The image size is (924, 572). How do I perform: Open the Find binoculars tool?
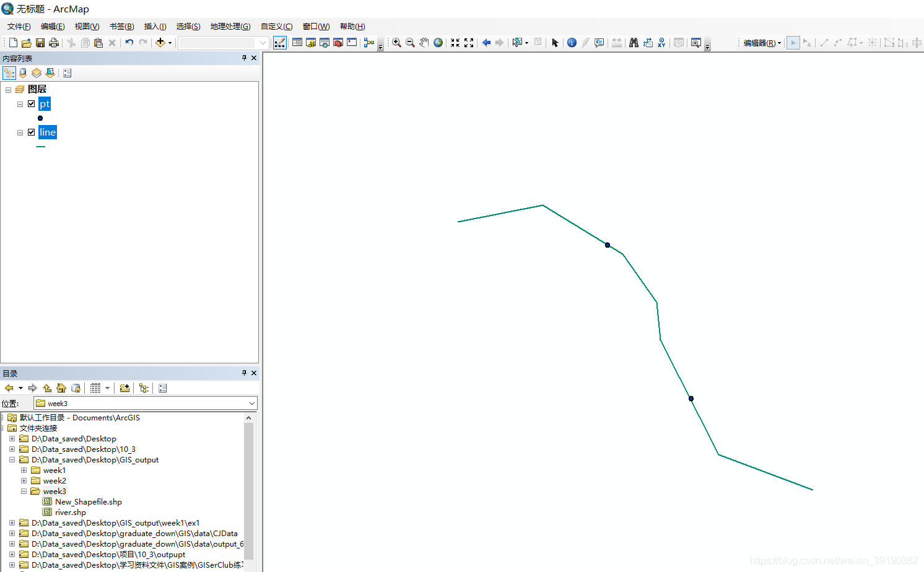634,43
